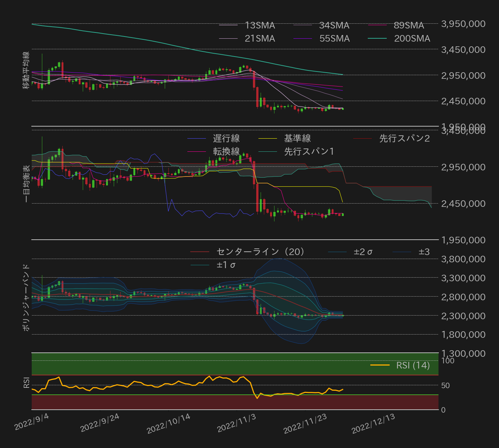Click the 遅行線 legend label
Image resolution: width=499 pixels, height=448 pixels.
[x=226, y=139]
